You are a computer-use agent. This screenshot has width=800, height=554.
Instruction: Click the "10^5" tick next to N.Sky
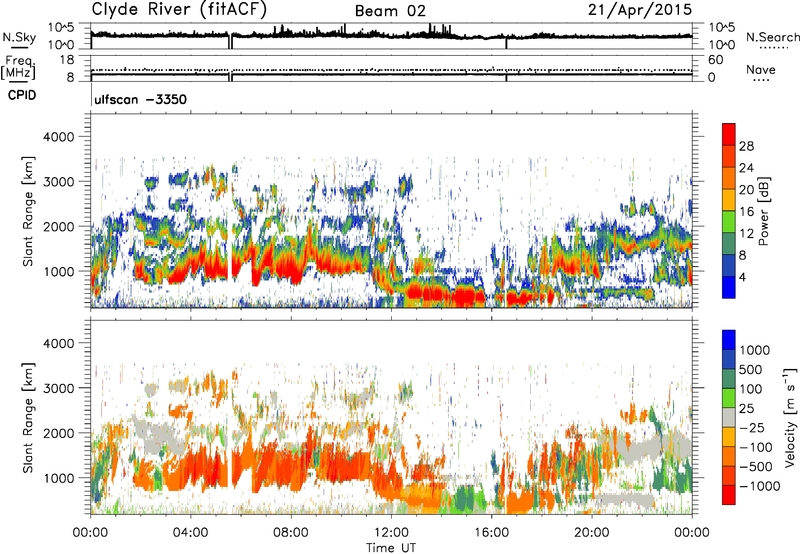pos(61,28)
